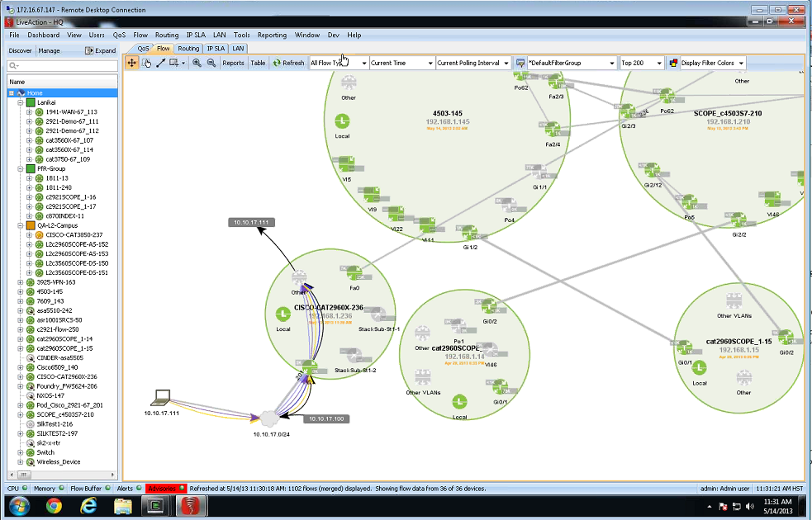The height and width of the screenshot is (520, 812).
Task: Click the Local icon in CISCO-CAT2960X-236
Action: point(283,314)
